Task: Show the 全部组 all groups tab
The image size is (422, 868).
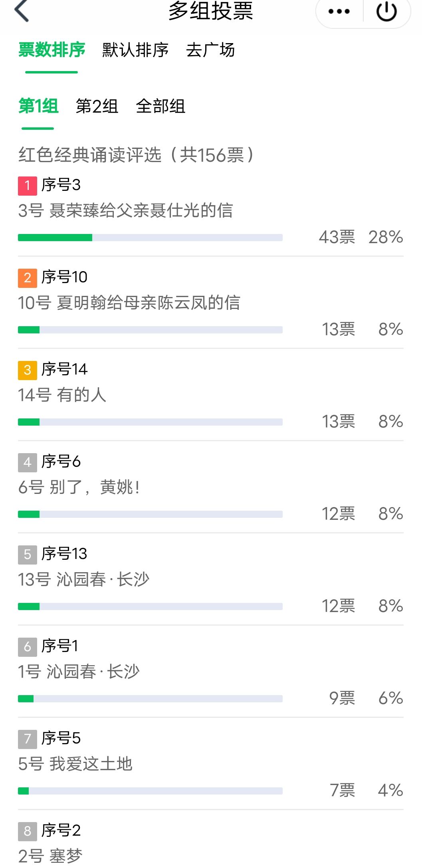Action: 160,107
